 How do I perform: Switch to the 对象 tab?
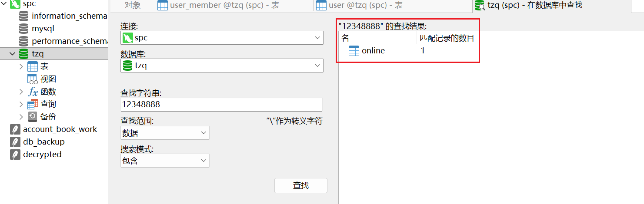coord(132,6)
